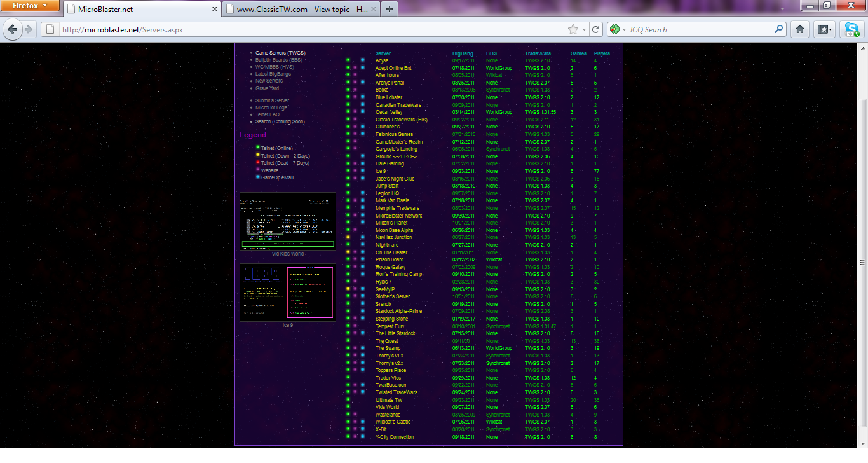Open the Vid Kids World screenshot thumbnail
868x463 pixels.
tap(288, 221)
